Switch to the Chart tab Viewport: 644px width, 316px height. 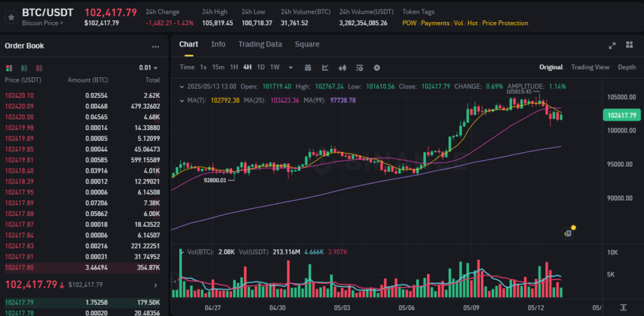coord(189,45)
